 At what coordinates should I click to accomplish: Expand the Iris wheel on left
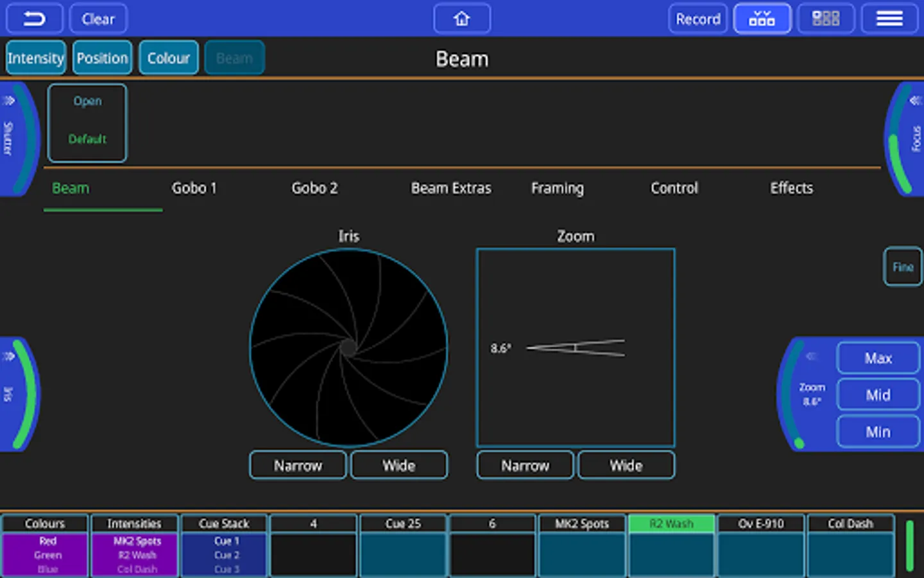(x=9, y=356)
